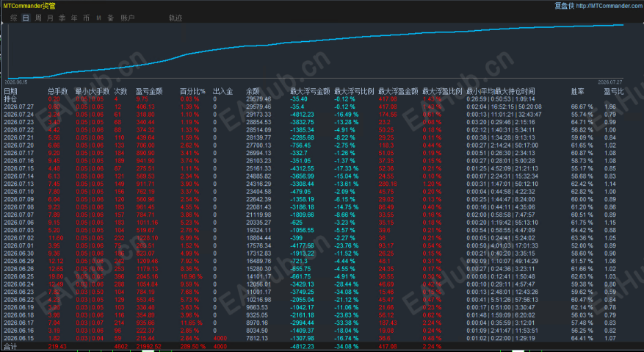The width and height of the screenshot is (644, 352).
Task: Click percentage cell 16.96 %
Action: coord(192,276)
